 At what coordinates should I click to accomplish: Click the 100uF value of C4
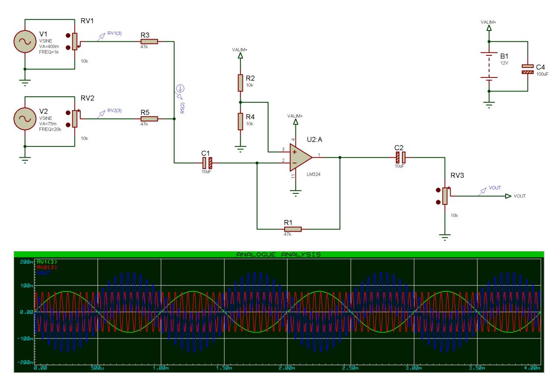click(542, 74)
